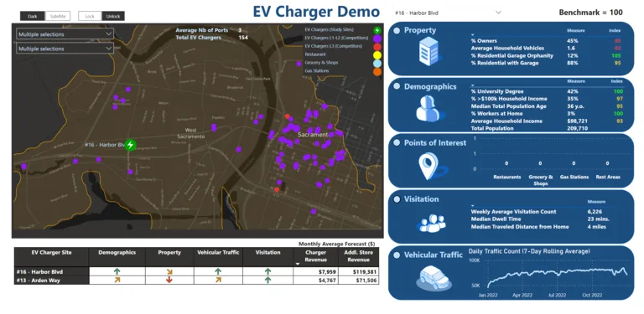Select the Demographics panel radio circle
The height and width of the screenshot is (314, 644).
pyautogui.click(x=397, y=86)
